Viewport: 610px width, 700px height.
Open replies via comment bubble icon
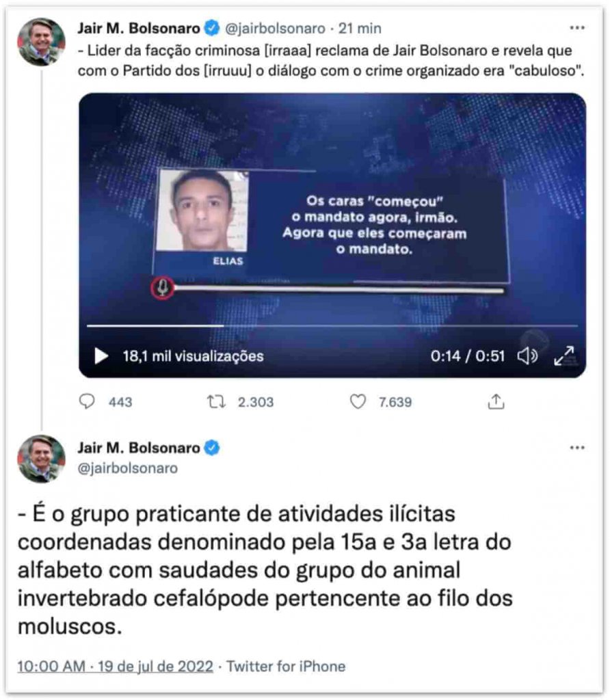(87, 401)
